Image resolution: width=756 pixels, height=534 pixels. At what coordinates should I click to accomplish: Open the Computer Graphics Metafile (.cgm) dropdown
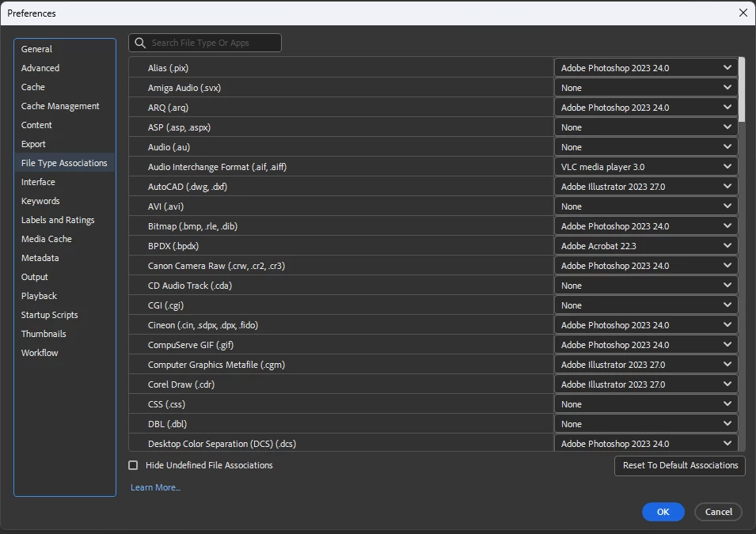646,365
